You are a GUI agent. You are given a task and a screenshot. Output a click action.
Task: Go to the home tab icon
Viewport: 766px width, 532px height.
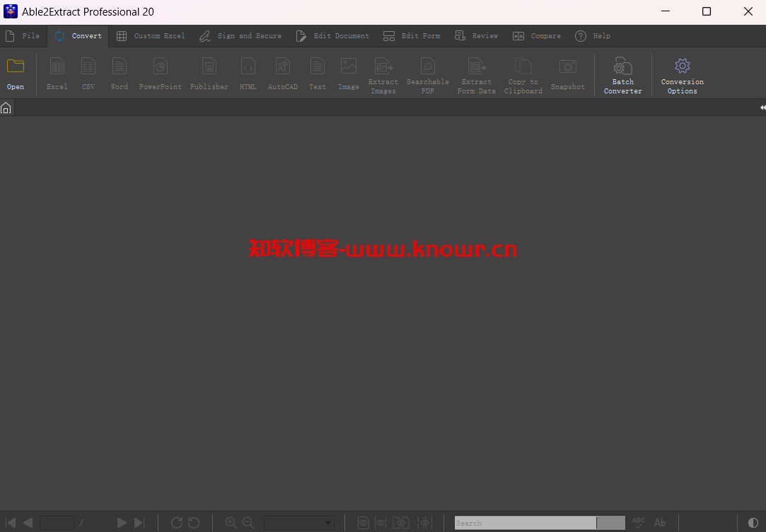tap(6, 108)
